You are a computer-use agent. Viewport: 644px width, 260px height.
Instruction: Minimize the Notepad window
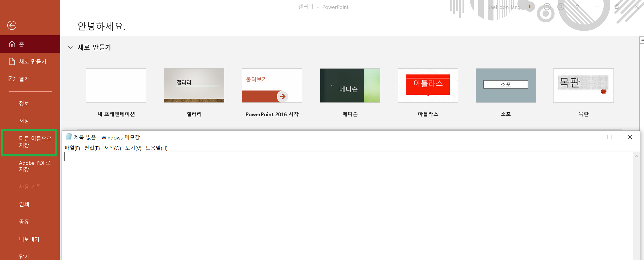click(590, 137)
